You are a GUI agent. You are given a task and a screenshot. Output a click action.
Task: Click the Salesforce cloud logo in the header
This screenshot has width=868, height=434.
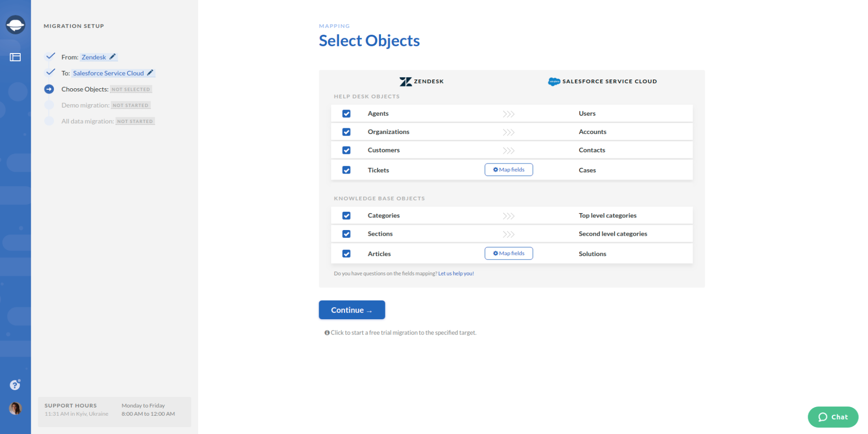click(x=553, y=81)
